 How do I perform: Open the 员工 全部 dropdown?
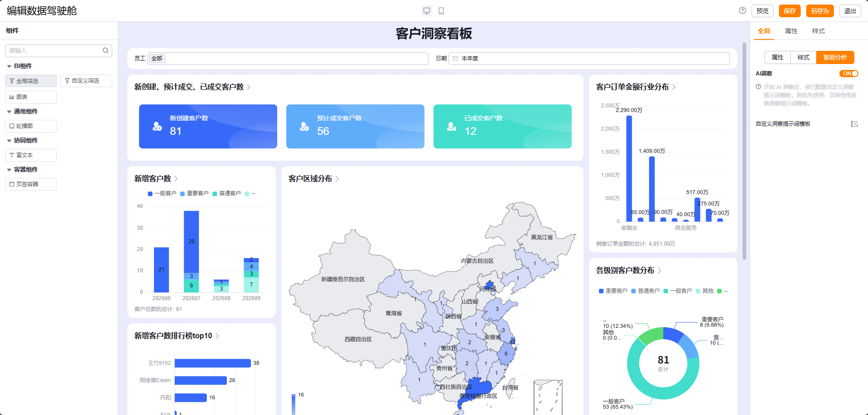point(288,59)
